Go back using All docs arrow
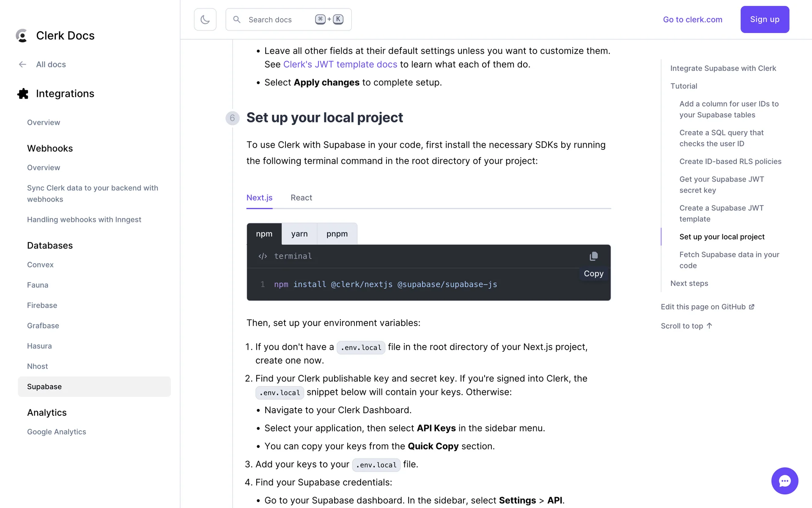 click(x=23, y=64)
